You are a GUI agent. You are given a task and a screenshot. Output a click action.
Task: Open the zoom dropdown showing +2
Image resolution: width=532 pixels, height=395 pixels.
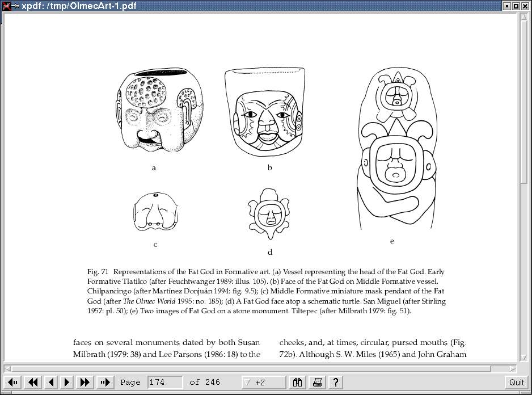[x=264, y=383]
